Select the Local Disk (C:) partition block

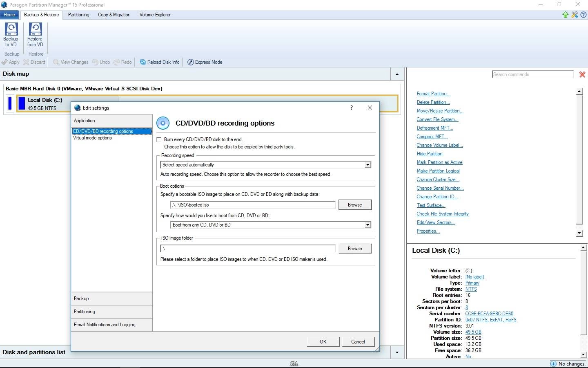pos(207,103)
